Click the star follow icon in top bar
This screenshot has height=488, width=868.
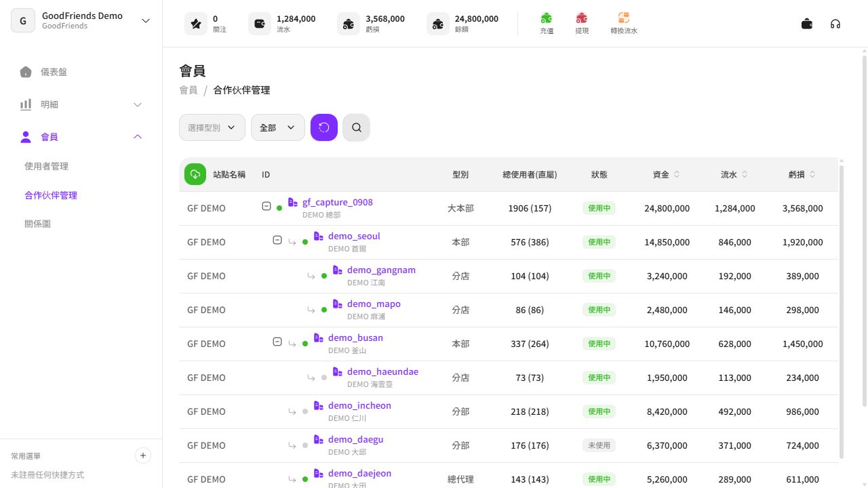coord(196,24)
